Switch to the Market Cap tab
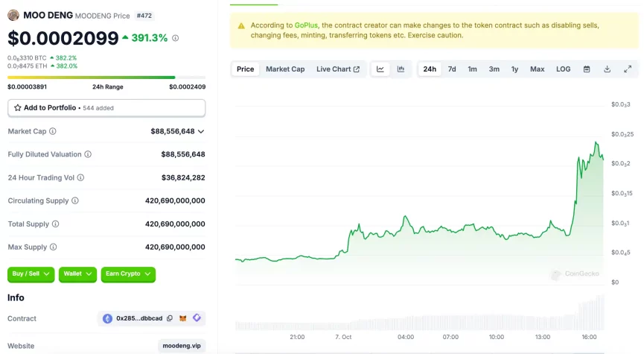This screenshot has width=644, height=354. point(285,69)
